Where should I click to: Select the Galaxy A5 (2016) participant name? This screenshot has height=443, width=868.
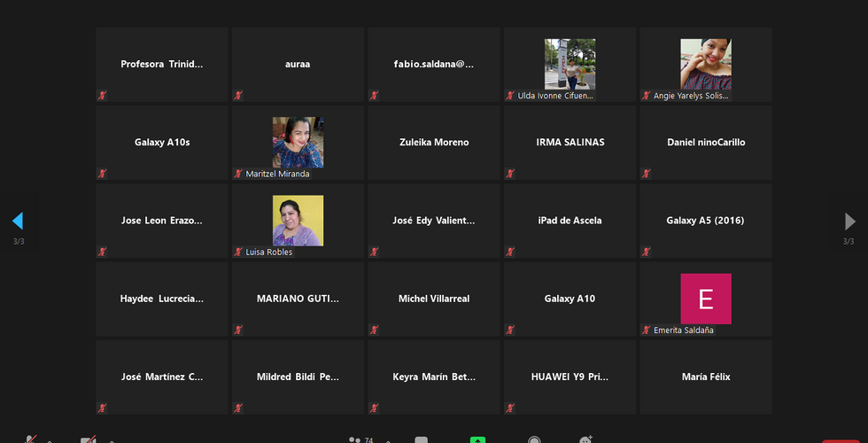706,221
